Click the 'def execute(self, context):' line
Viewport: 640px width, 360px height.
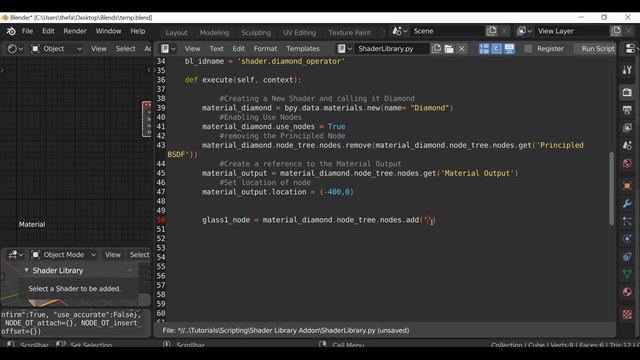coord(243,80)
